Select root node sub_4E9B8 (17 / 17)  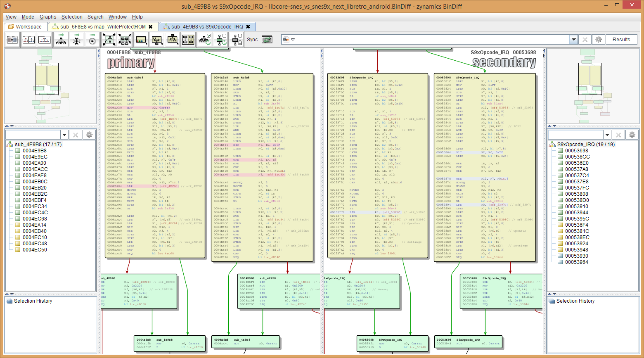click(38, 145)
